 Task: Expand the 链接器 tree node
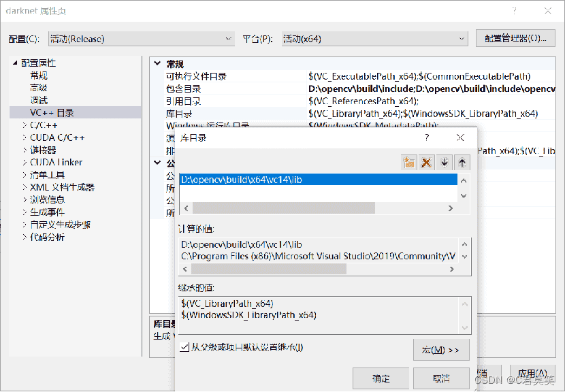coord(24,150)
